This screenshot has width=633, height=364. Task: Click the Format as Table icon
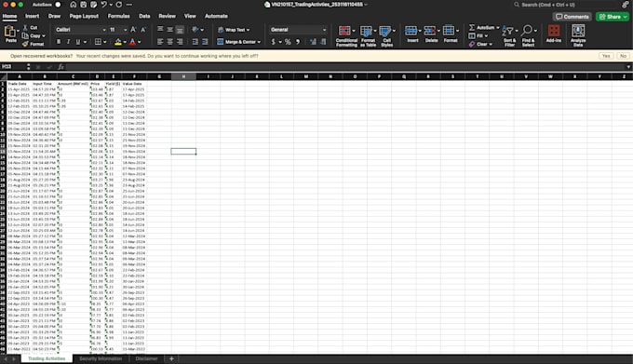(x=368, y=36)
